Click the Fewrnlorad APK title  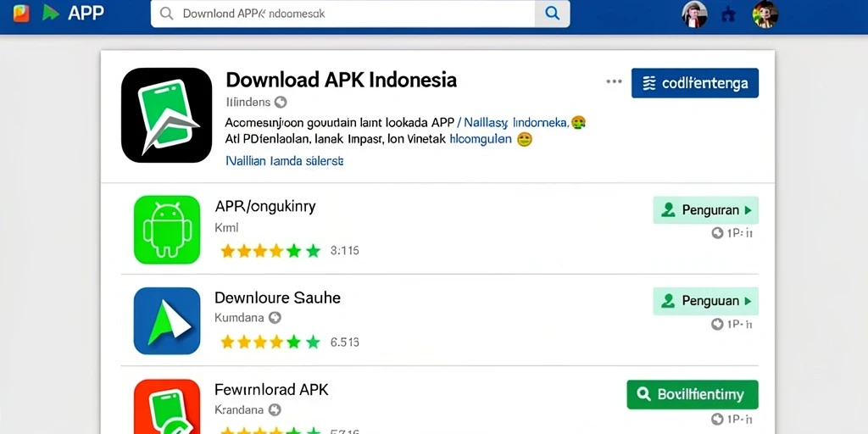coord(271,390)
